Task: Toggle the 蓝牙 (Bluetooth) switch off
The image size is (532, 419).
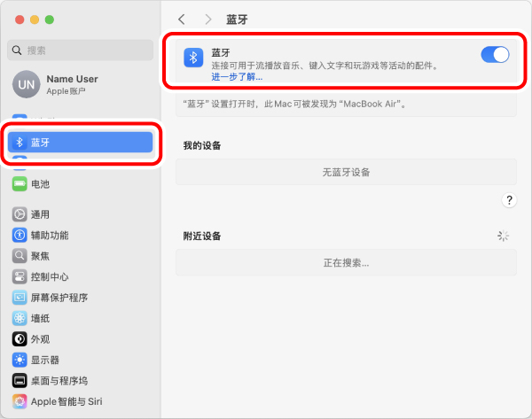Action: pos(495,55)
